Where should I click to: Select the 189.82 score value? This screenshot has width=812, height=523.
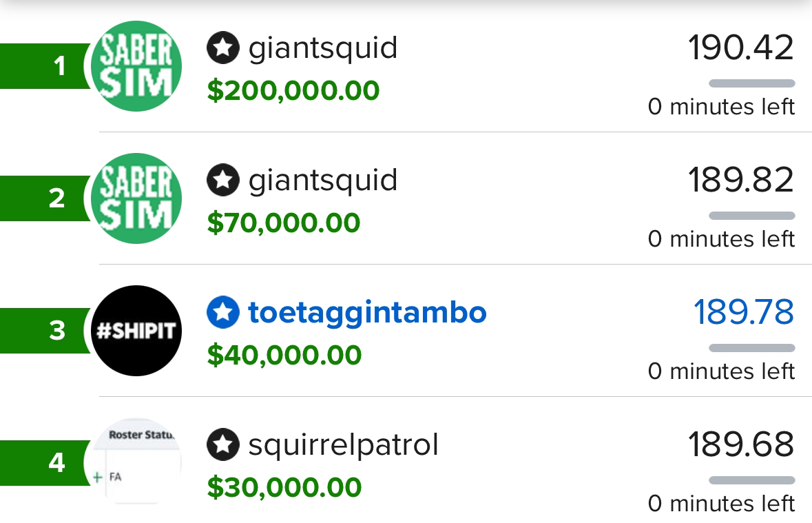(x=740, y=180)
